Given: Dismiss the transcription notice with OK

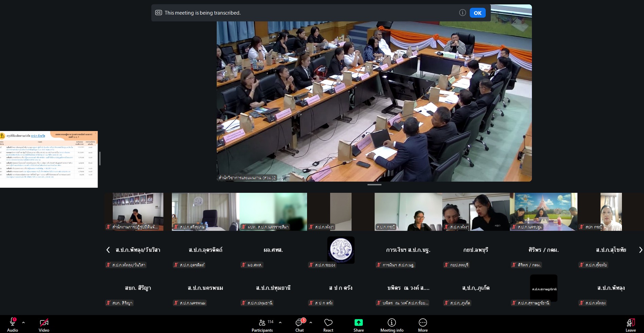Looking at the screenshot, I should pyautogui.click(x=477, y=13).
